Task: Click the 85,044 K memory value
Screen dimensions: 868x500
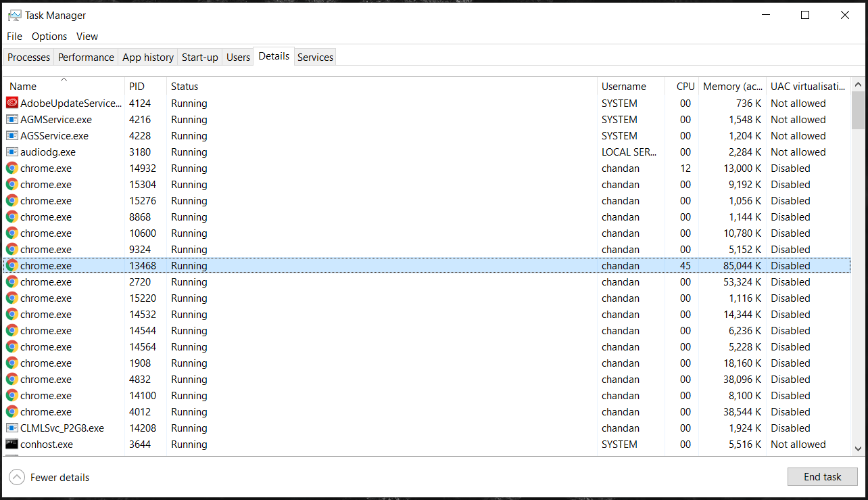Action: pyautogui.click(x=742, y=266)
